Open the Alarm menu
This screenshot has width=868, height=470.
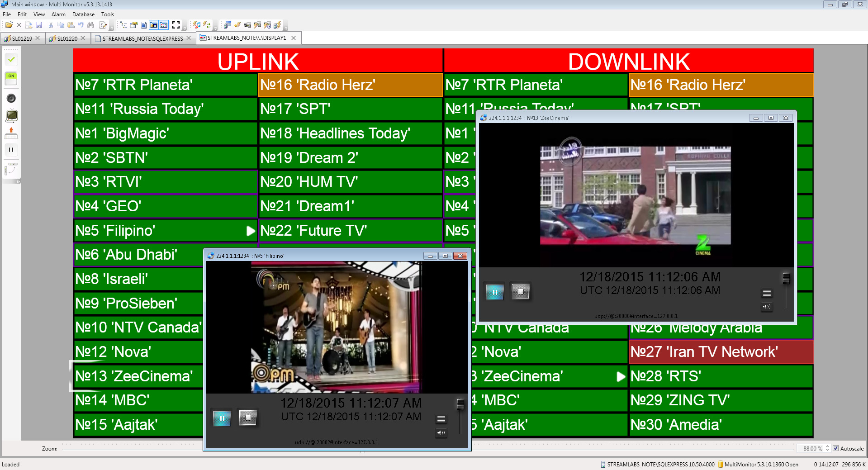click(x=59, y=14)
